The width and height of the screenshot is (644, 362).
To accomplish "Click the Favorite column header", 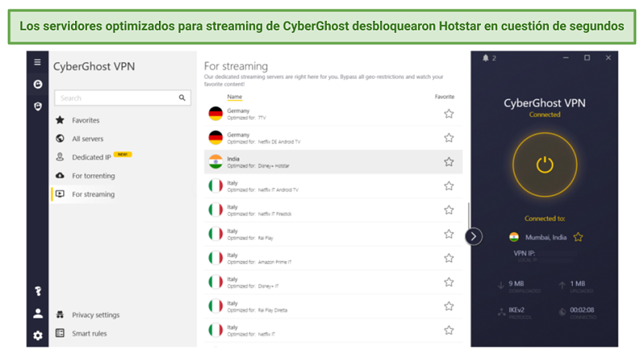I will pyautogui.click(x=444, y=97).
